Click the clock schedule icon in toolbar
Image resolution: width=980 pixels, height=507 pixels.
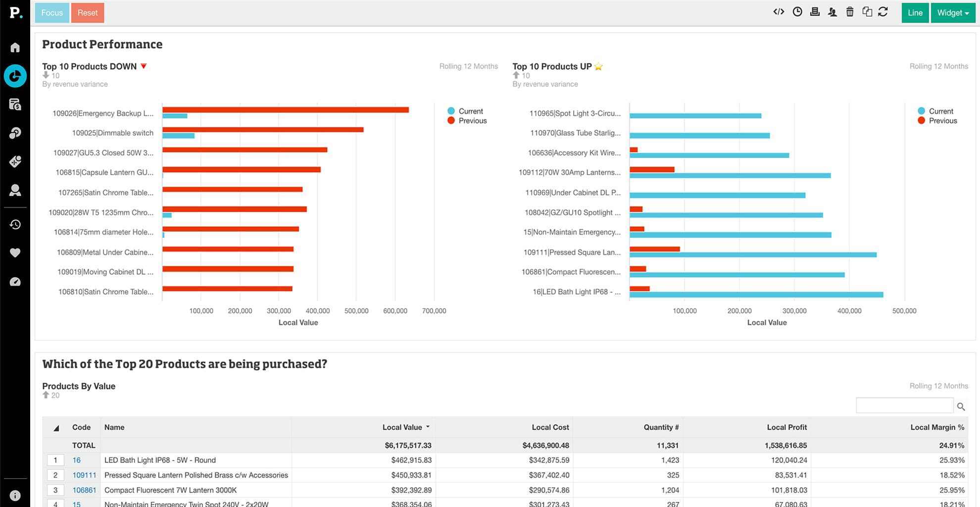[x=797, y=12]
